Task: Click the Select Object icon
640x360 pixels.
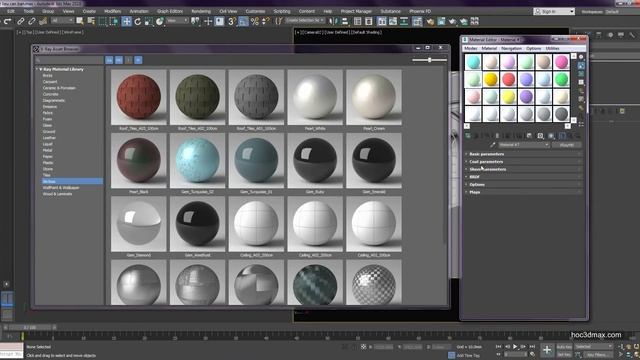Action: [80, 21]
